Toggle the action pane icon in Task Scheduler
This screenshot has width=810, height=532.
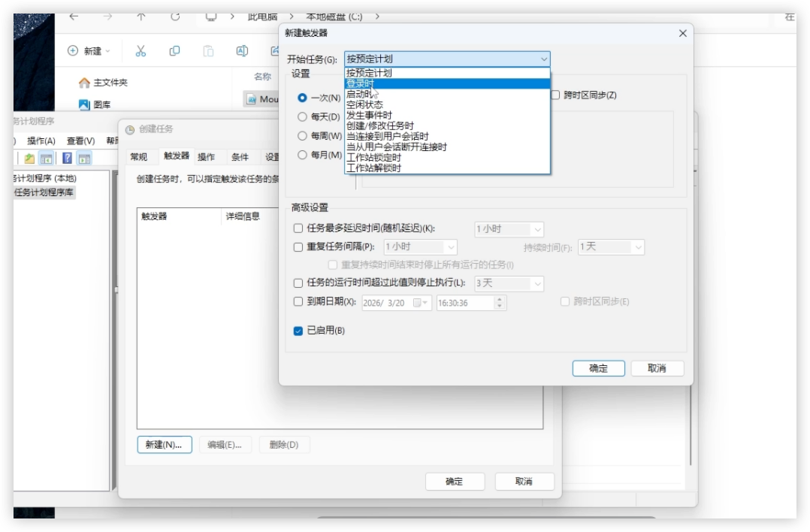(x=84, y=159)
